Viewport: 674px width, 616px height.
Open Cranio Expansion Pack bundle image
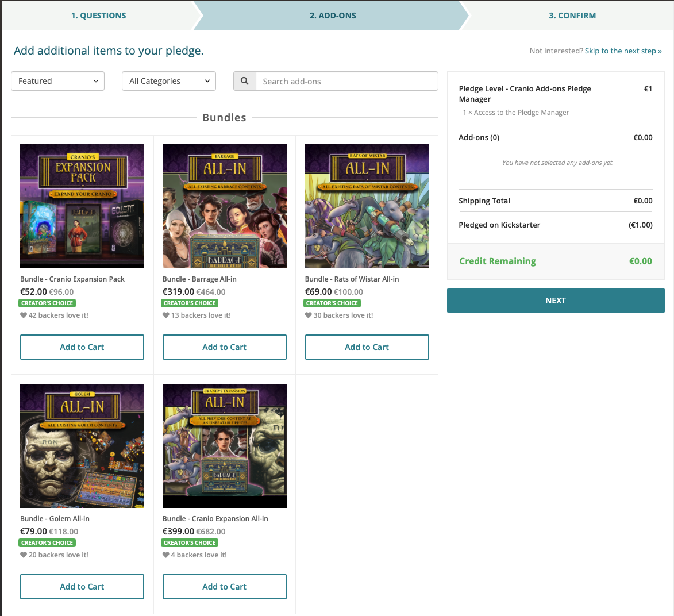pos(82,206)
